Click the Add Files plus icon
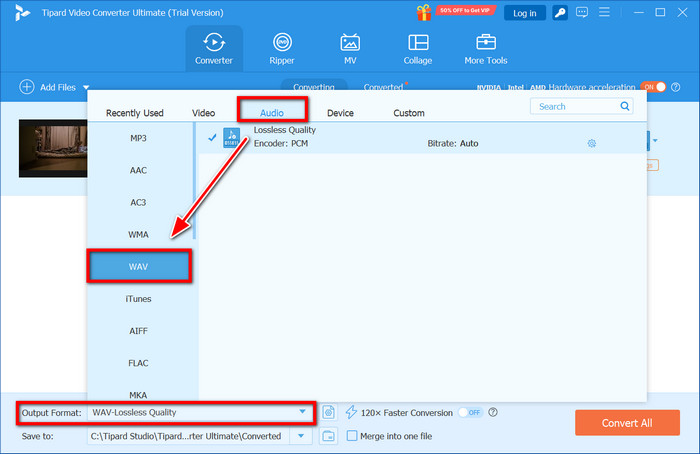The height and width of the screenshot is (454, 700). click(x=26, y=87)
